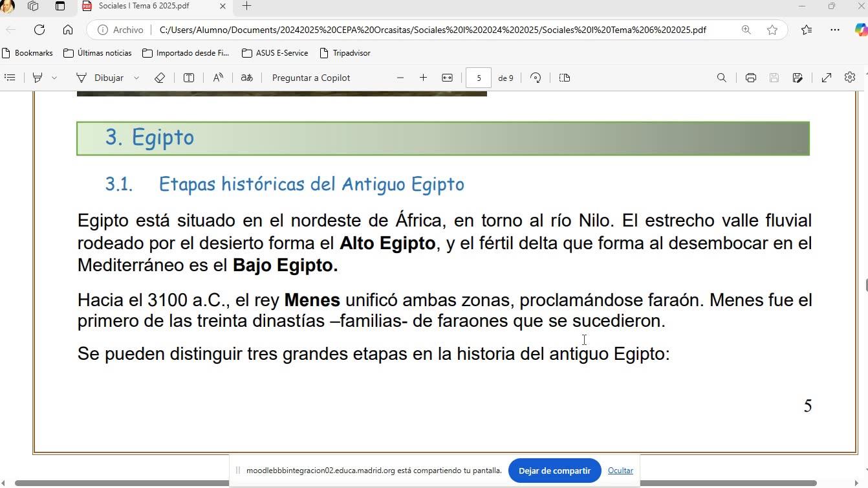The height and width of the screenshot is (488, 868).
Task: Open the translate tool
Action: coord(246,78)
